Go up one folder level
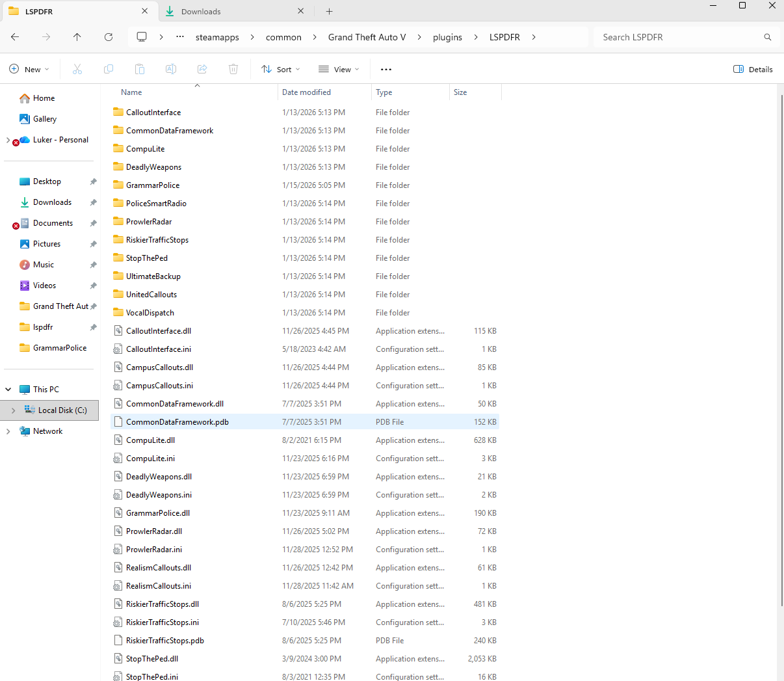Image resolution: width=784 pixels, height=681 pixels. coord(77,37)
